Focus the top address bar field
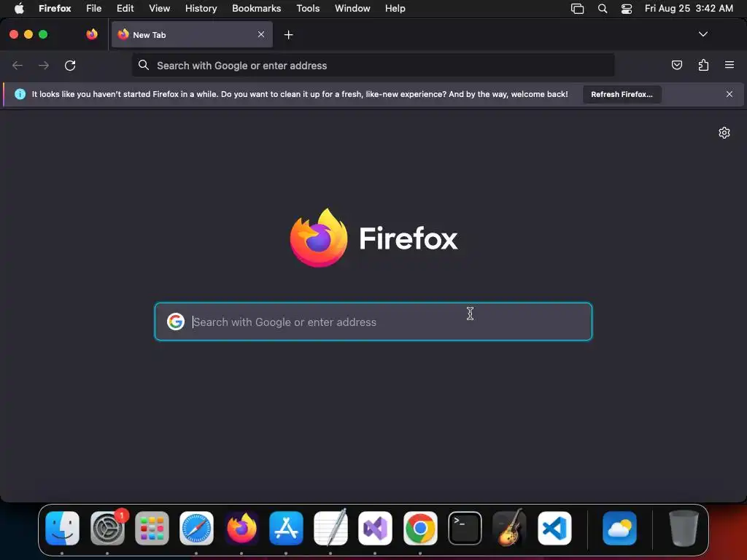 (373, 65)
